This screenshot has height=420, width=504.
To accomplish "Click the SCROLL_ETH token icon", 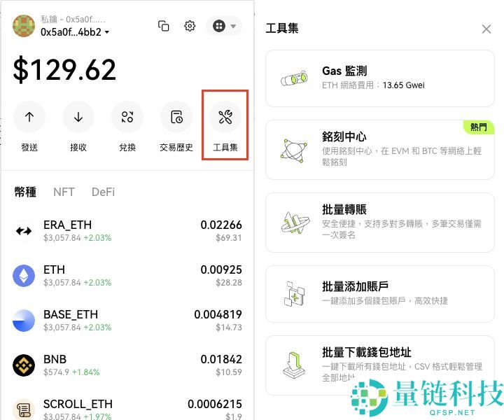I will [x=24, y=409].
